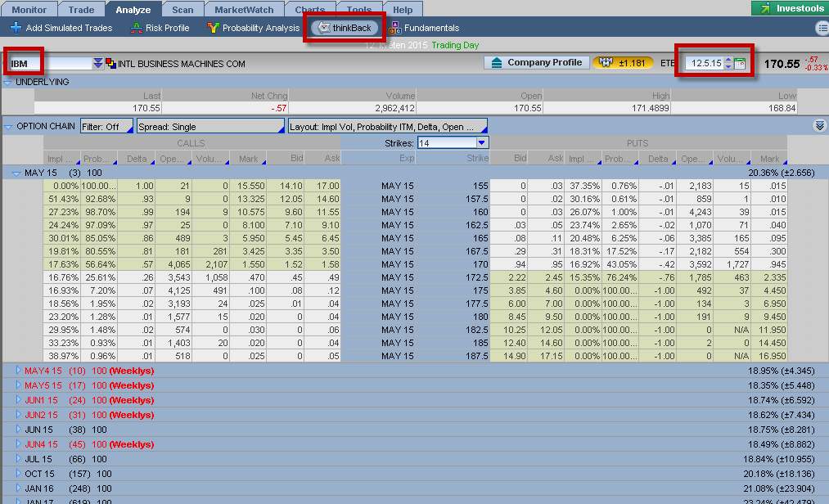This screenshot has height=504, width=829.
Task: Collapse the MAY 15 expiration row
Action: [18, 173]
